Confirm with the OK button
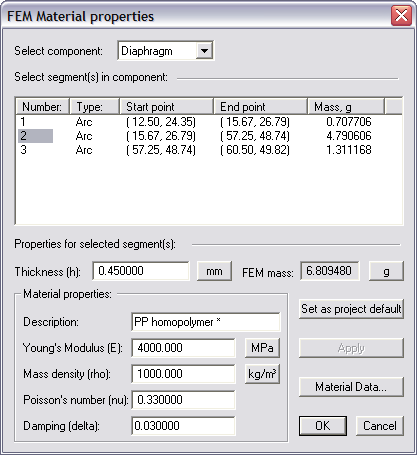 point(323,426)
